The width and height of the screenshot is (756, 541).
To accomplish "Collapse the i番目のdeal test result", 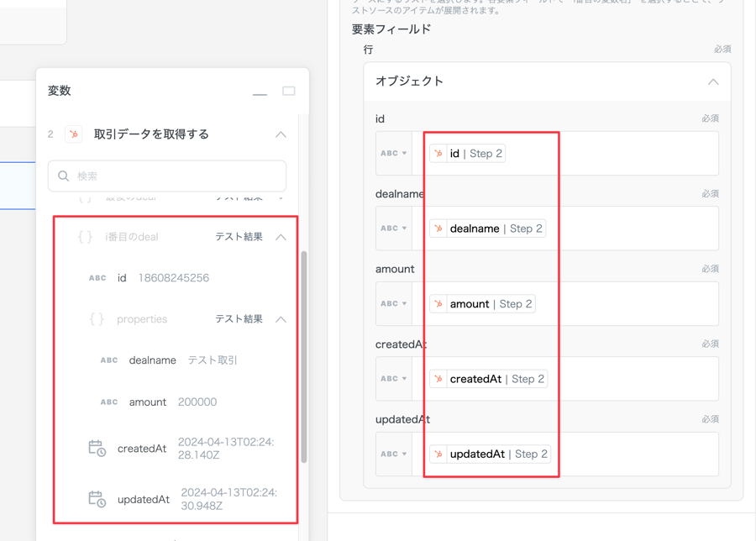I will (x=281, y=237).
